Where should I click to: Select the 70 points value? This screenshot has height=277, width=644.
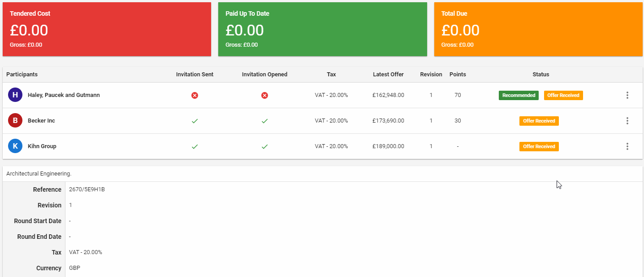click(458, 95)
